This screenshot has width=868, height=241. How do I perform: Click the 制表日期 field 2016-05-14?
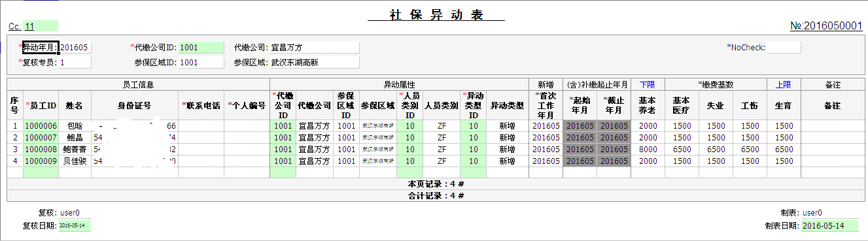[x=830, y=225]
